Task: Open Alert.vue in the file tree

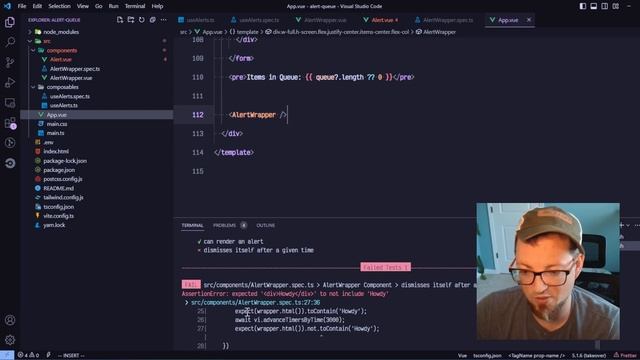Action: coord(60,60)
